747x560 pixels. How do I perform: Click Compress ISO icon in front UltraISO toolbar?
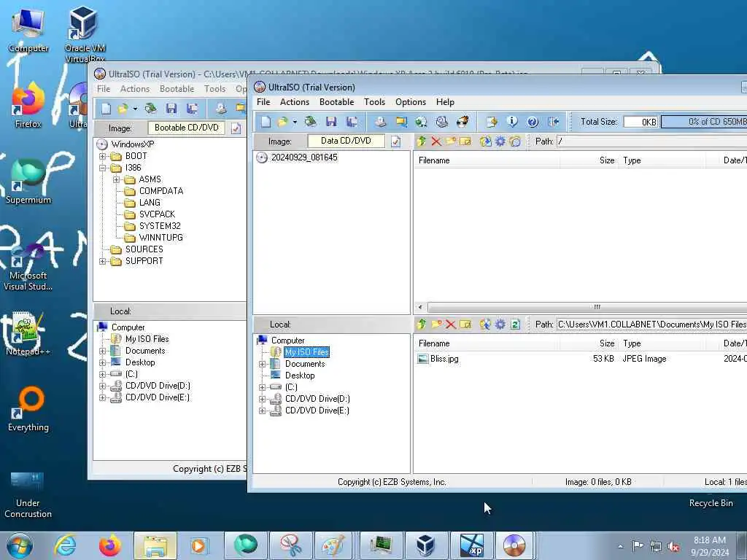pos(401,122)
